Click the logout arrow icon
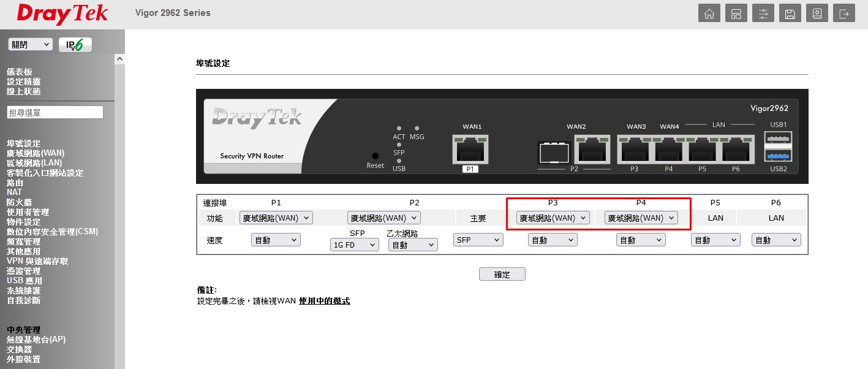868x369 pixels. pos(844,14)
